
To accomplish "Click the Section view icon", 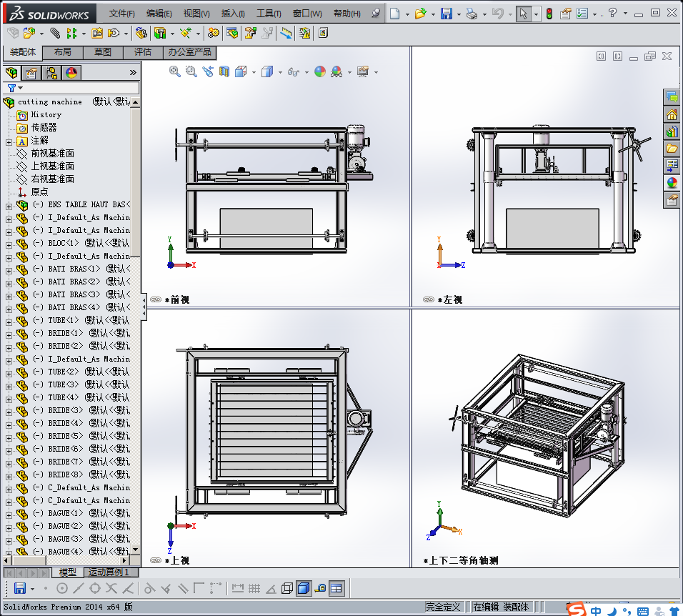I will coord(224,72).
